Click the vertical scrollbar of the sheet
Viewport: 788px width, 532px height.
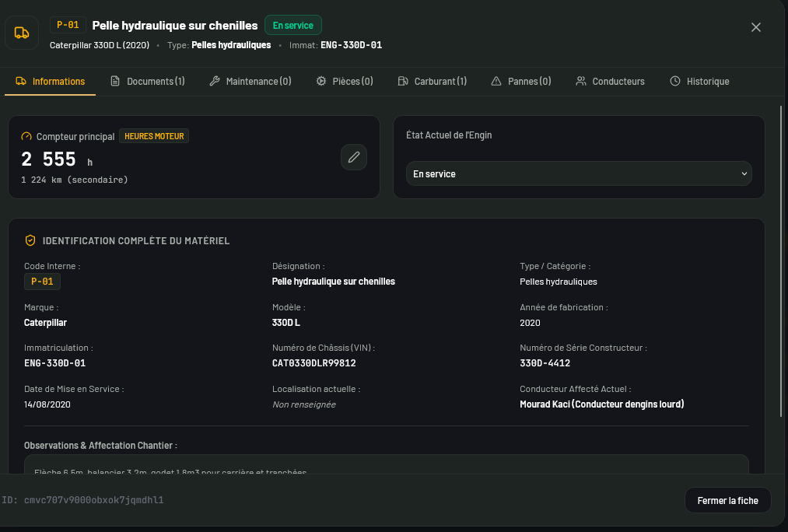pos(780,261)
